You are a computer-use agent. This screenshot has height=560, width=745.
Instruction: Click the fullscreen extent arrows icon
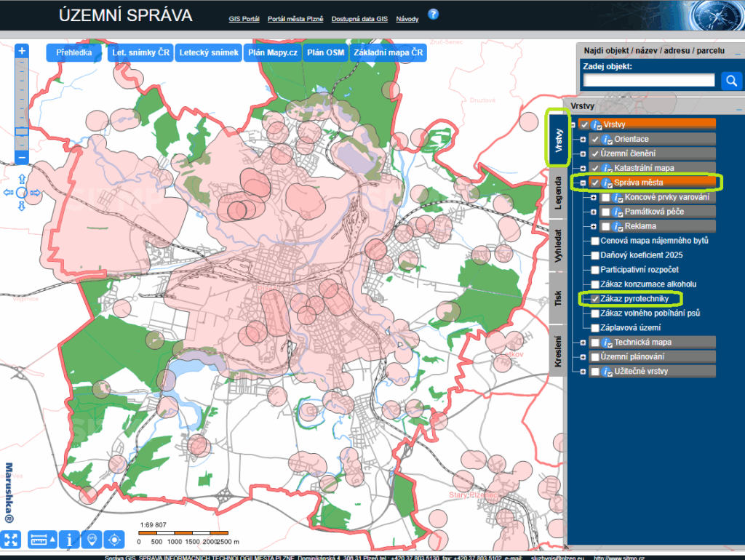pos(11,540)
